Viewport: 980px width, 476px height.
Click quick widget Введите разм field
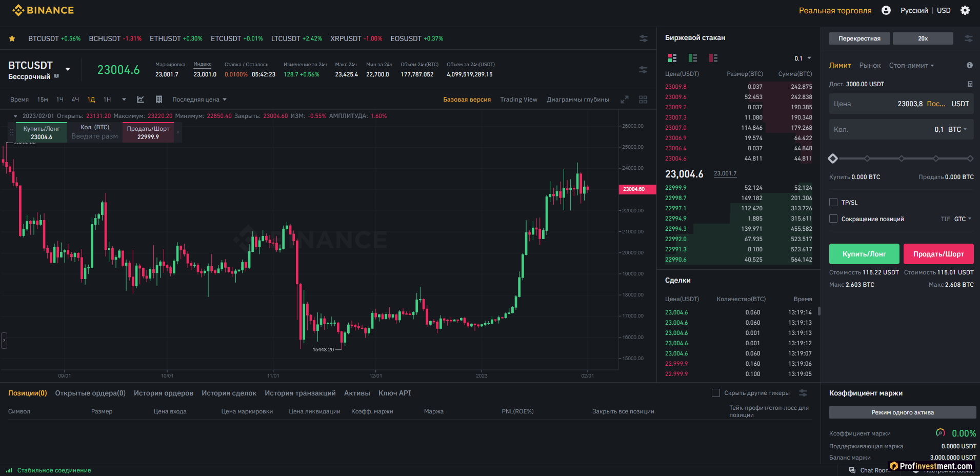94,136
